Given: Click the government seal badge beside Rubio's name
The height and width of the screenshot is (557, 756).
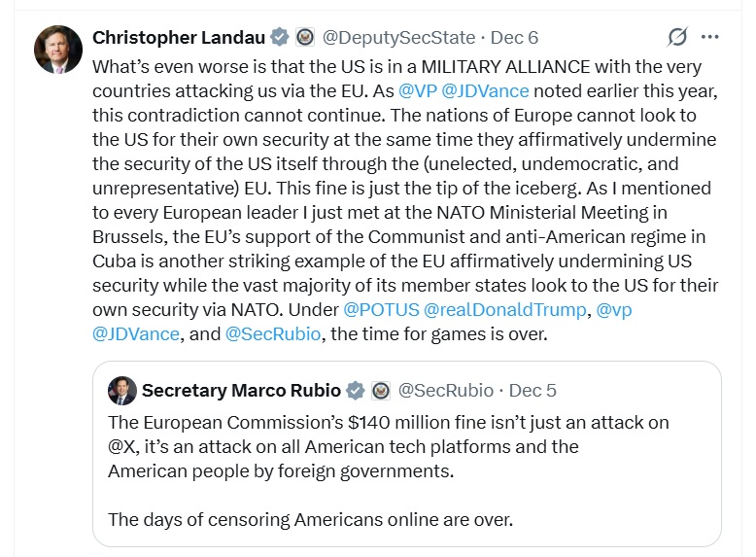Looking at the screenshot, I should (381, 391).
